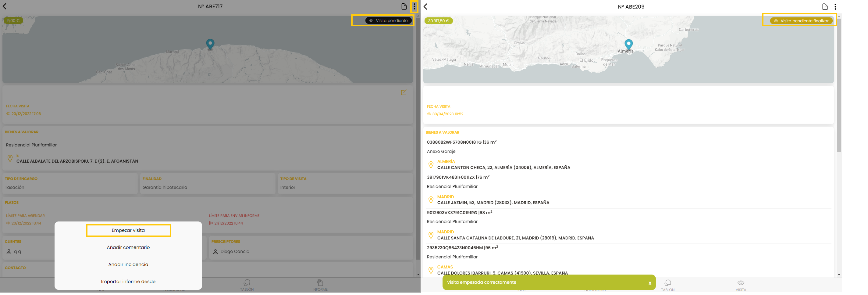
Task: Open Tablón tab in ABE209 window
Action: click(667, 286)
